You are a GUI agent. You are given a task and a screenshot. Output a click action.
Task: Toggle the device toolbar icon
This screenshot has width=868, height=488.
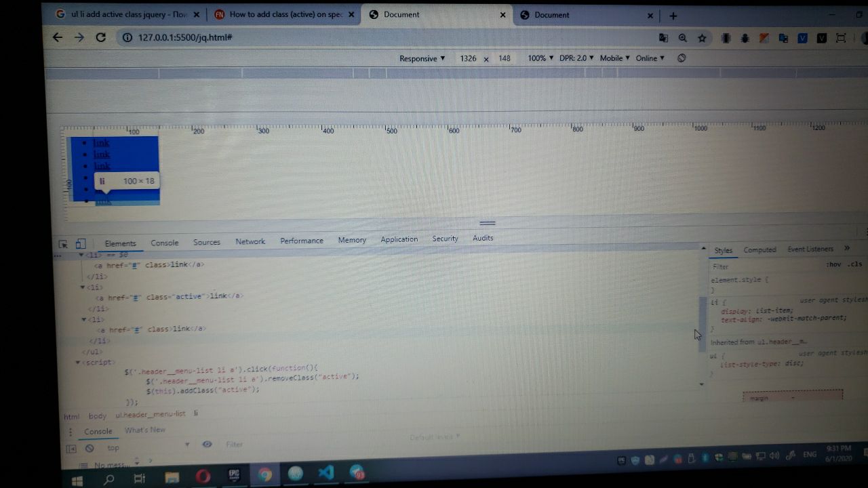tap(80, 244)
